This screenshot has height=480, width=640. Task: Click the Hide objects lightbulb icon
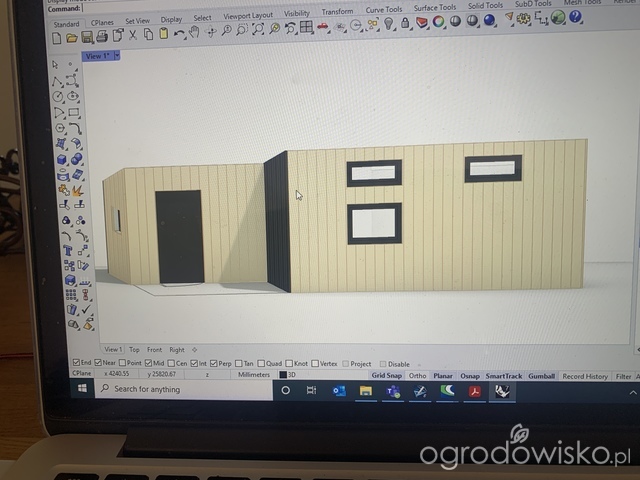389,23
